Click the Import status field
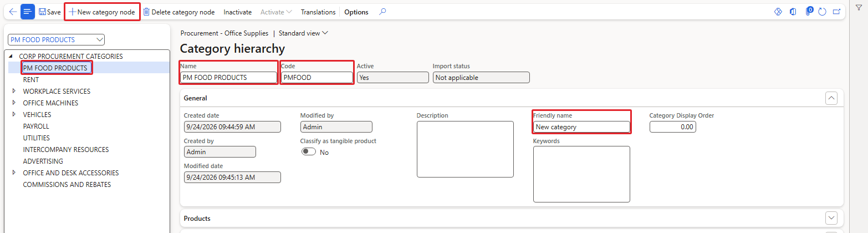Screen dimensions: 868x233 tap(481, 78)
